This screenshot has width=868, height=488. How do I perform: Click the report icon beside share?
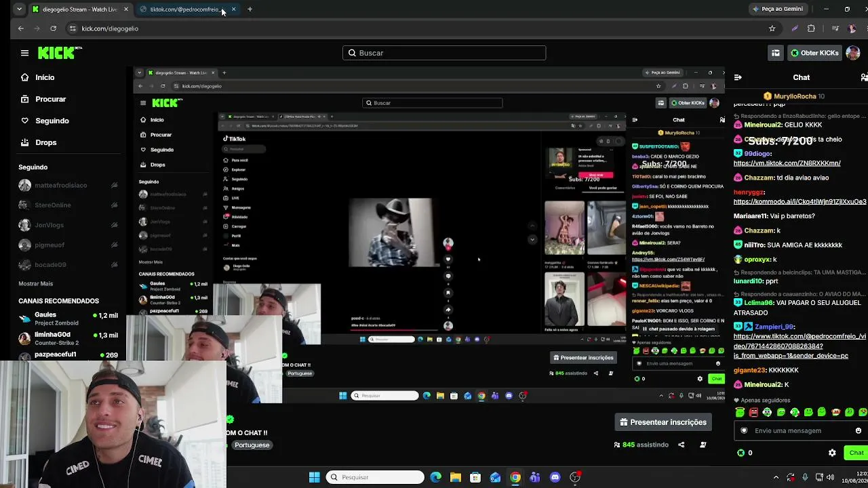pos(703,445)
